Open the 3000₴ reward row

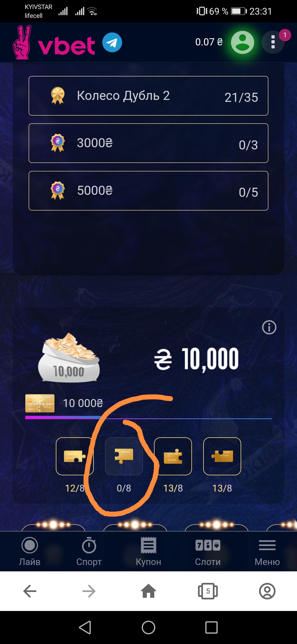pos(148,143)
